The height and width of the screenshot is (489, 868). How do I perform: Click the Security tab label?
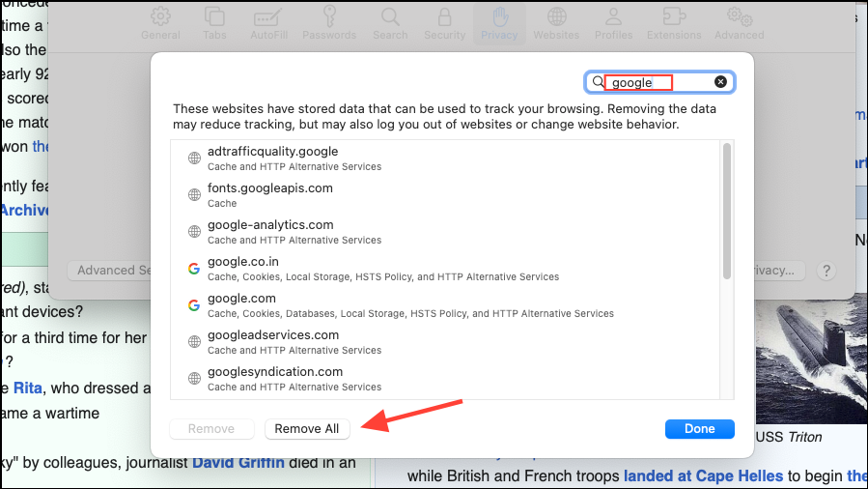click(444, 35)
